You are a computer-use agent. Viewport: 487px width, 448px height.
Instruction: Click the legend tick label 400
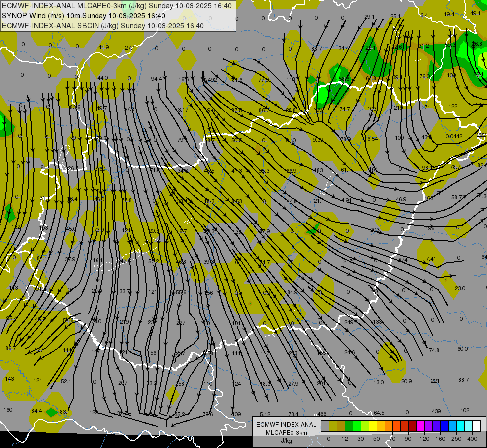pyautogui.click(x=472, y=439)
